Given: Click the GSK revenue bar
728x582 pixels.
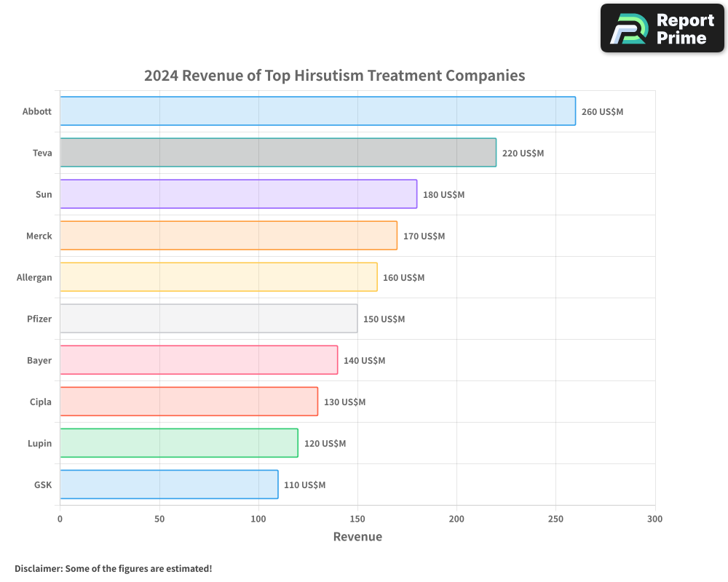Looking at the screenshot, I should pyautogui.click(x=168, y=485).
